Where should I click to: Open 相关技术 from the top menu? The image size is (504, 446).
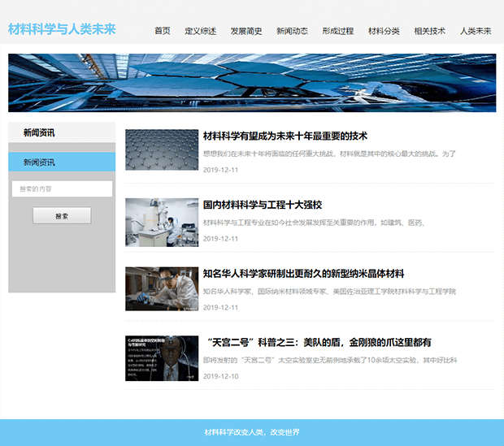coord(429,32)
